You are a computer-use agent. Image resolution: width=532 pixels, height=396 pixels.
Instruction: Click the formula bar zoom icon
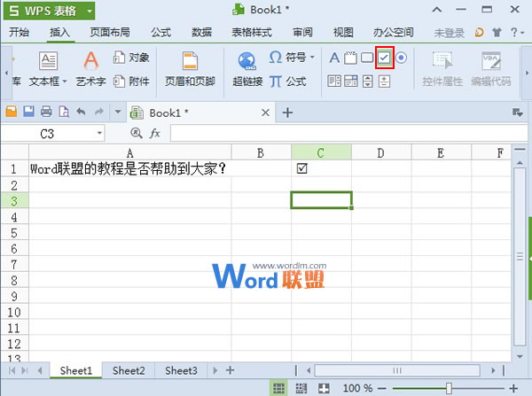[x=136, y=133]
